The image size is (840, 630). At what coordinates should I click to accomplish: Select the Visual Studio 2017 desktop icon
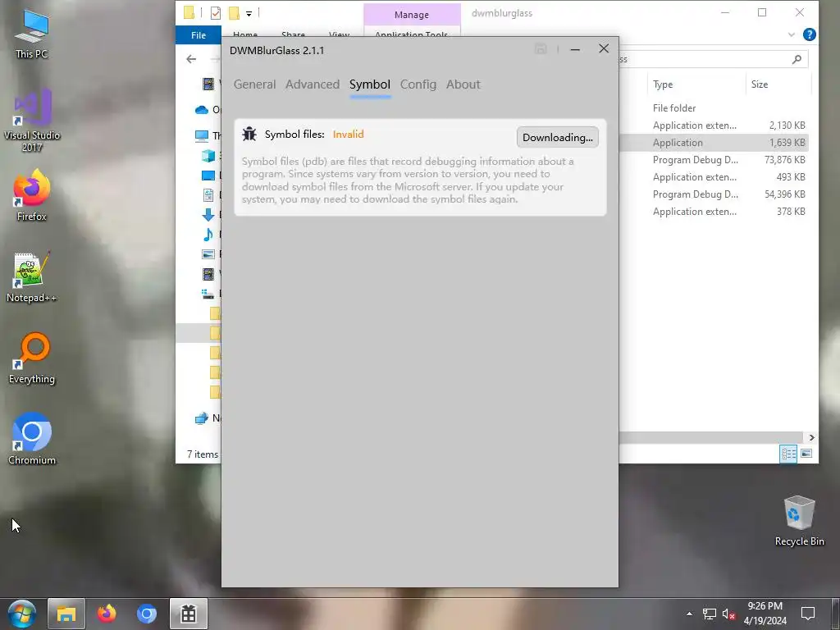point(32,121)
